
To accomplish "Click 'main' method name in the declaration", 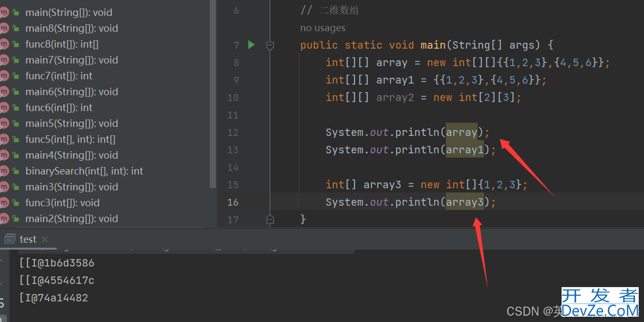I will coord(433,45).
